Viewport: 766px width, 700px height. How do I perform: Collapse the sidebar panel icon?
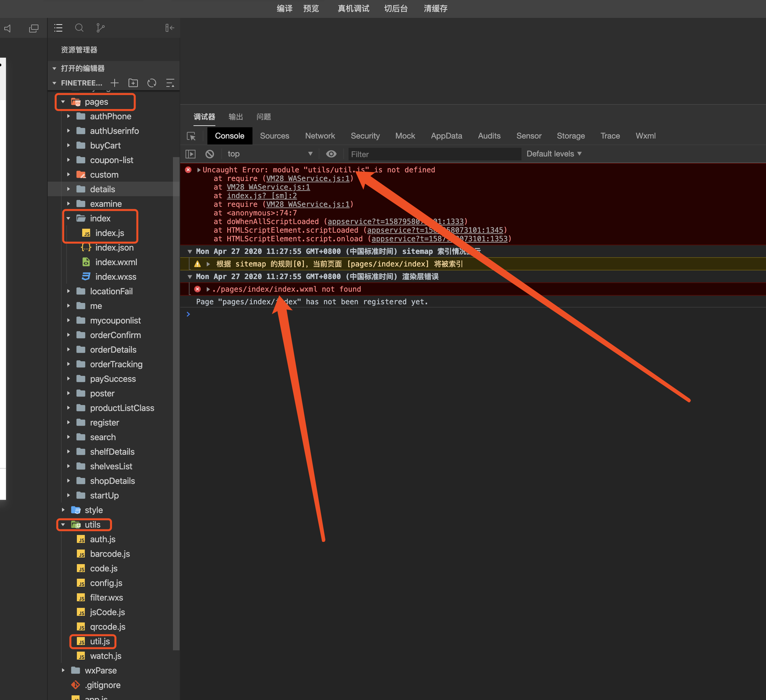(x=169, y=28)
